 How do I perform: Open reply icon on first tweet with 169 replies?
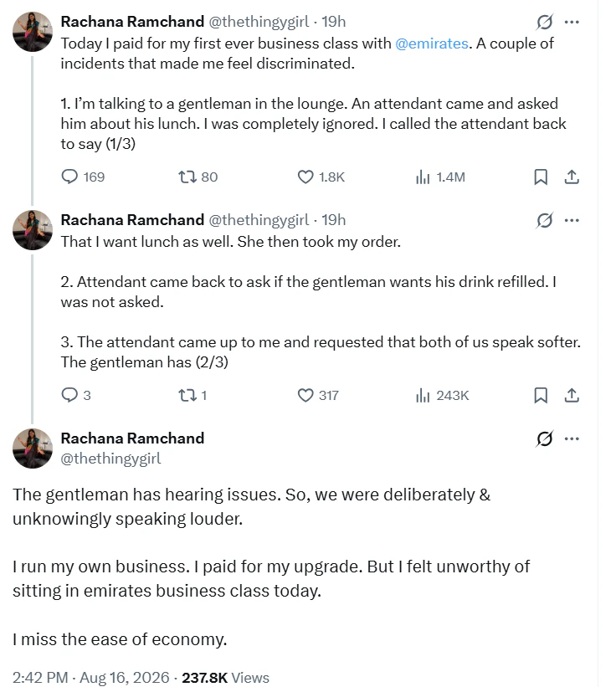click(69, 177)
